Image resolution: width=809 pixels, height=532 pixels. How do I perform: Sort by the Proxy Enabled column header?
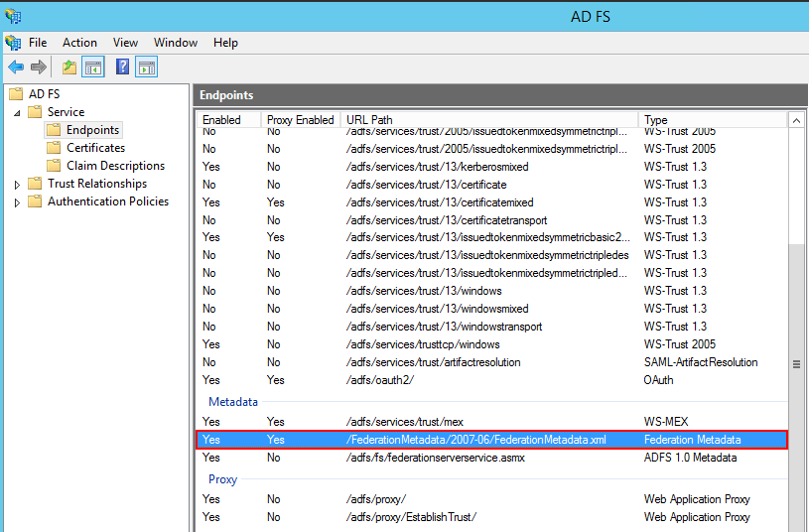pyautogui.click(x=301, y=120)
